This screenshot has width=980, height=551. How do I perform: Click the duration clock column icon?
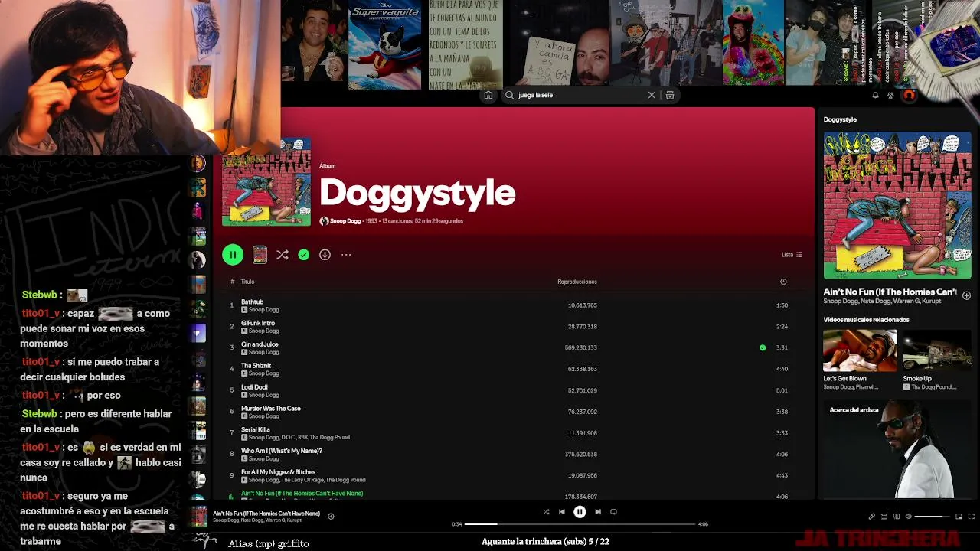(x=783, y=282)
